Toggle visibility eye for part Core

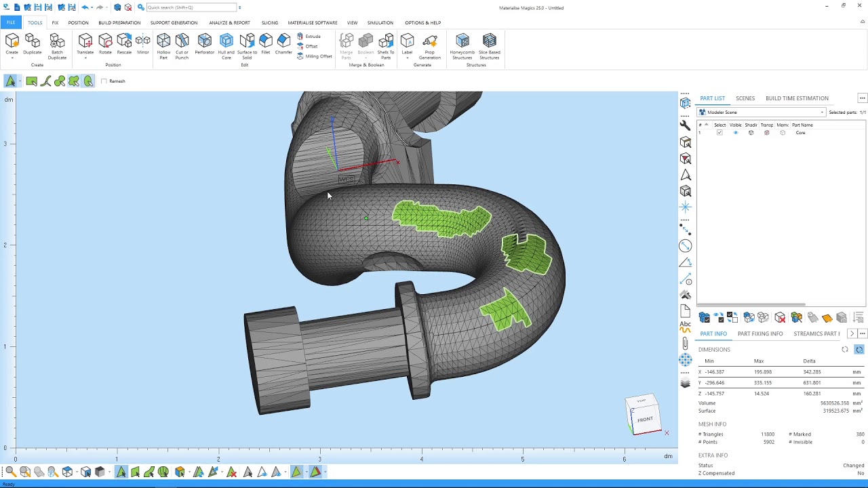click(735, 133)
